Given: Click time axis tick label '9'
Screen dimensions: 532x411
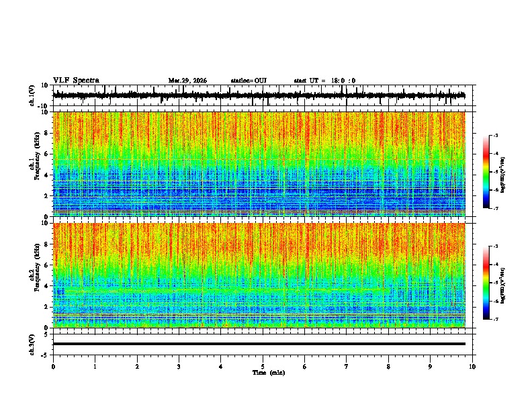Looking at the screenshot, I should click(430, 367).
